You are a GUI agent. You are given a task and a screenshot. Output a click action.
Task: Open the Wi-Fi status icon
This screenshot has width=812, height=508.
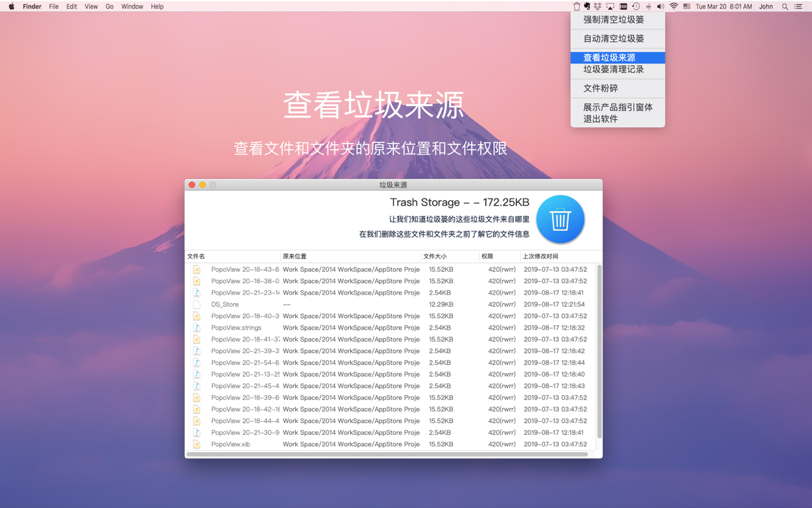tap(674, 6)
